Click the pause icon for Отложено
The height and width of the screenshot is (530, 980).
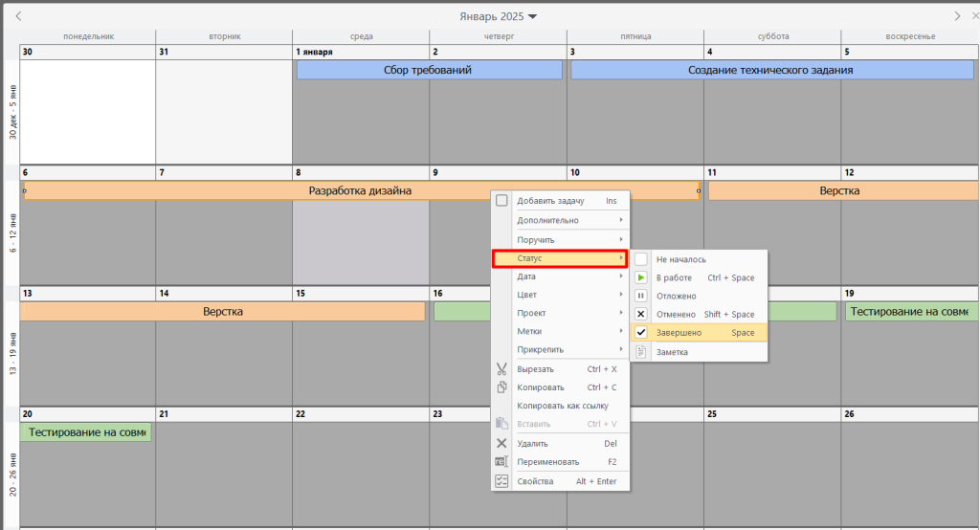click(x=641, y=296)
